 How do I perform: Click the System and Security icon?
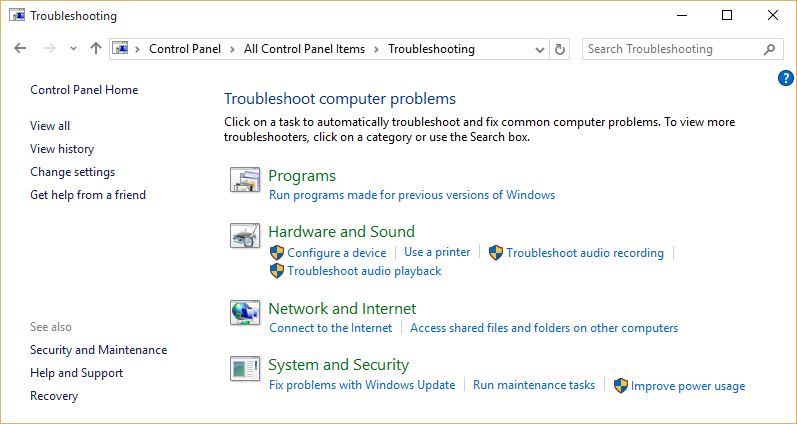point(245,369)
